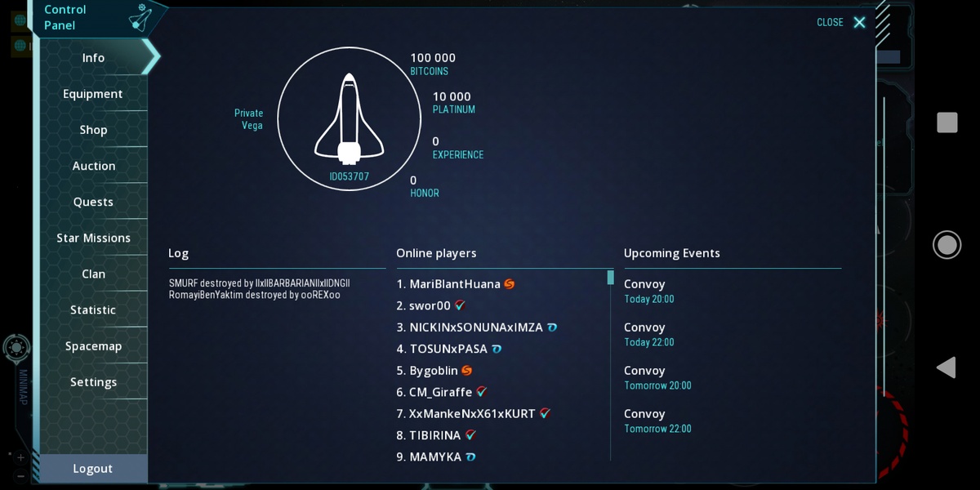Screen dimensions: 980x490
Task: Select the Info menu tab
Action: (x=93, y=57)
